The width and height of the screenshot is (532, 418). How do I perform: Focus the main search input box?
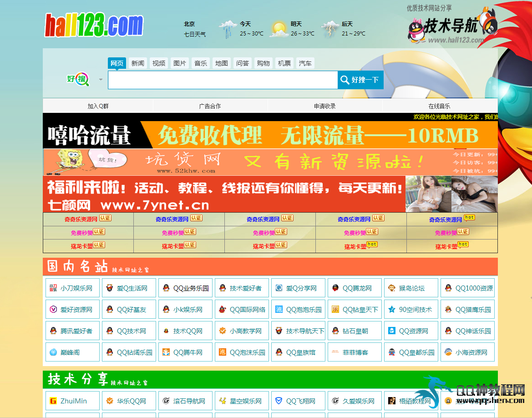[x=223, y=80]
